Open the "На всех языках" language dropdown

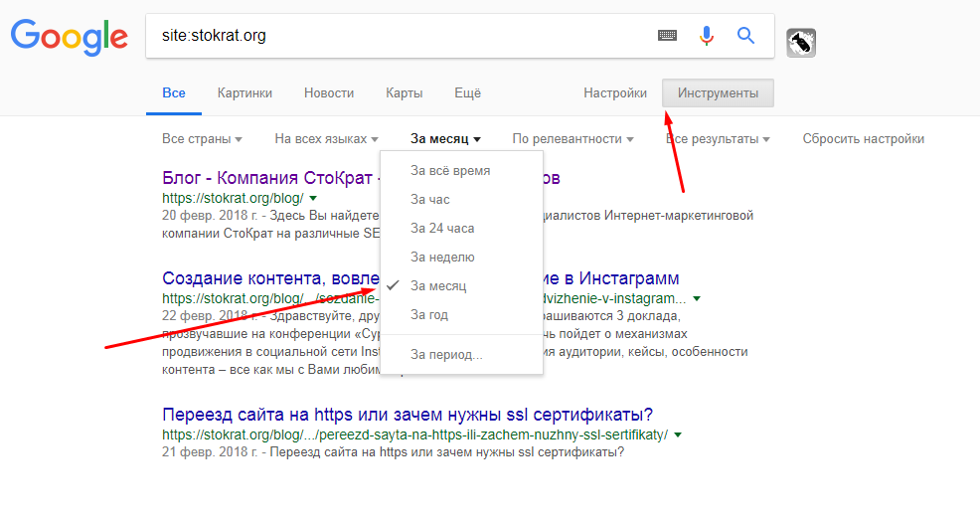pos(326,139)
